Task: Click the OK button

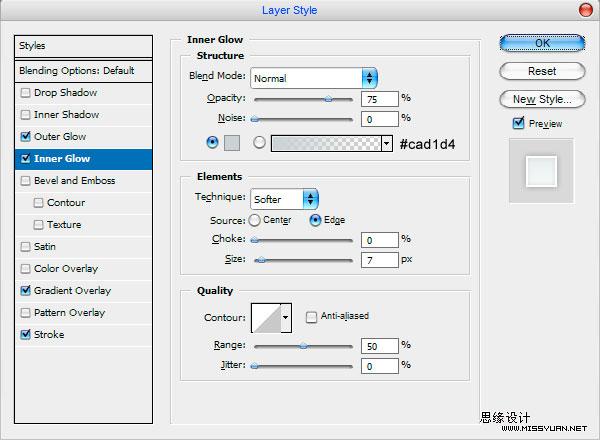Action: point(542,43)
